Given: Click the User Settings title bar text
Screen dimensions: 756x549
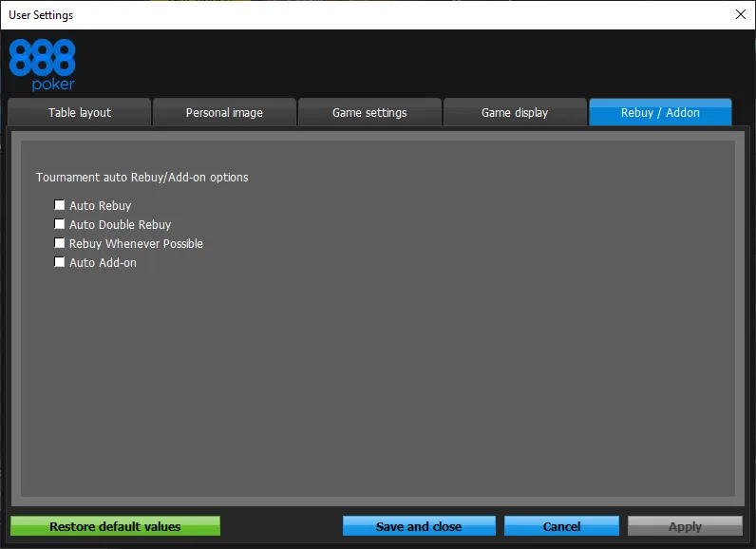Looking at the screenshot, I should pos(41,14).
